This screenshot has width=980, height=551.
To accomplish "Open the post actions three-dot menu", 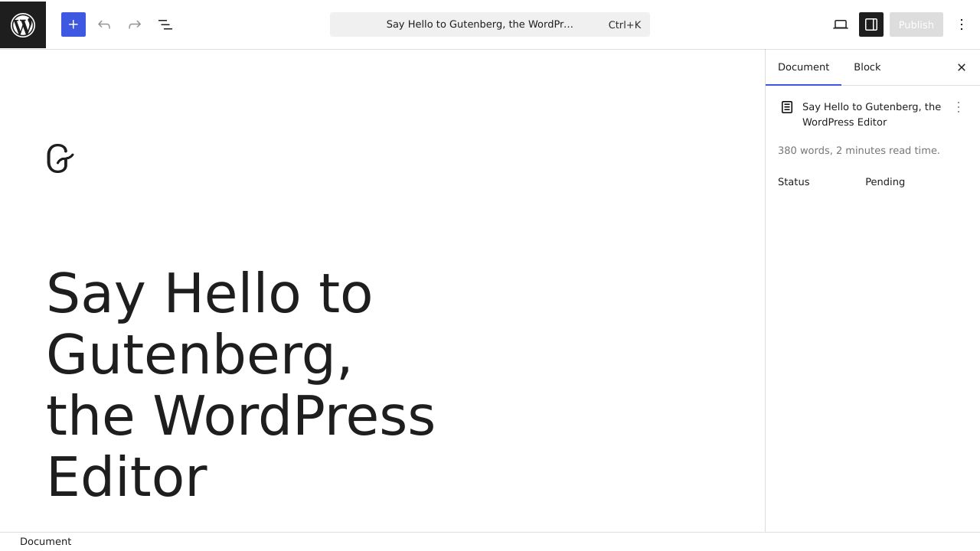I will (959, 107).
